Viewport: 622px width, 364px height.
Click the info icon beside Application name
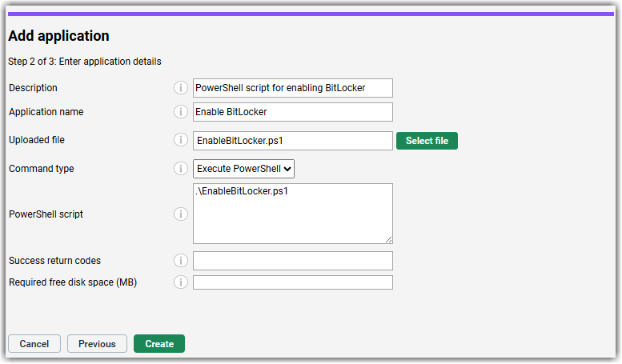181,112
